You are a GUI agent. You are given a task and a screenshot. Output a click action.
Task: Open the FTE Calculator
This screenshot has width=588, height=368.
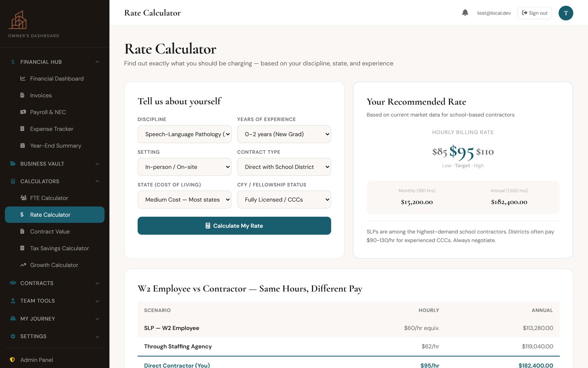55,198
